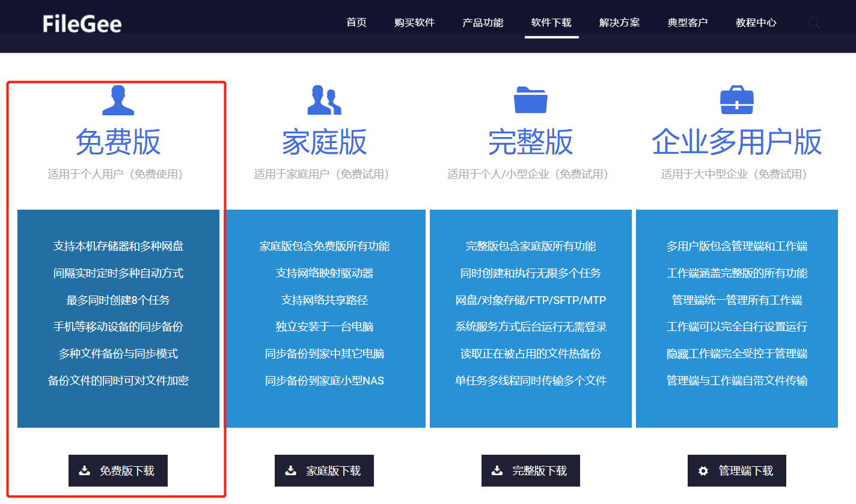
Task: Click the briefcase icon above 企业多用户版
Action: click(x=737, y=100)
